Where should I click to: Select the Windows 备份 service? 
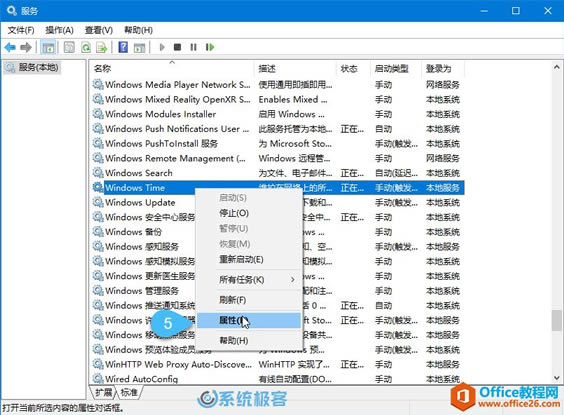tap(133, 232)
